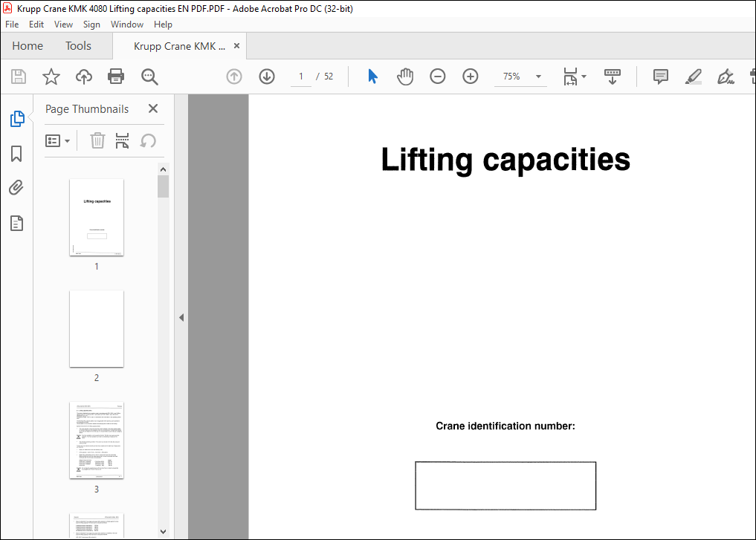The image size is (756, 540).
Task: Close the Page Thumbnails panel
Action: coord(153,109)
